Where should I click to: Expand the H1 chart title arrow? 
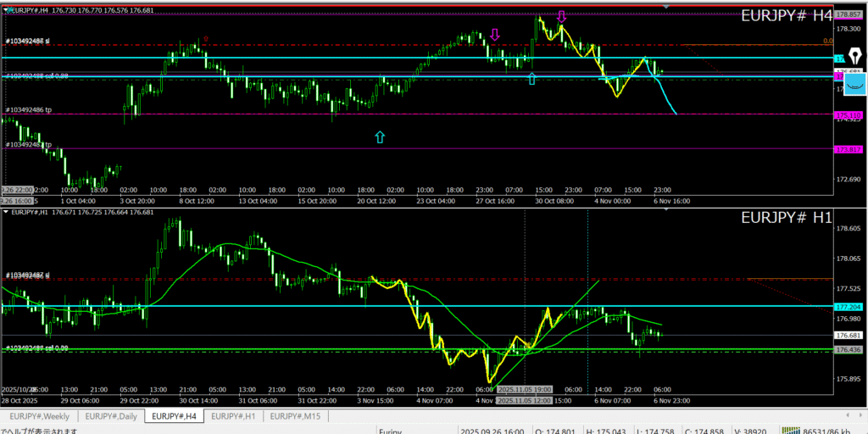coord(7,211)
